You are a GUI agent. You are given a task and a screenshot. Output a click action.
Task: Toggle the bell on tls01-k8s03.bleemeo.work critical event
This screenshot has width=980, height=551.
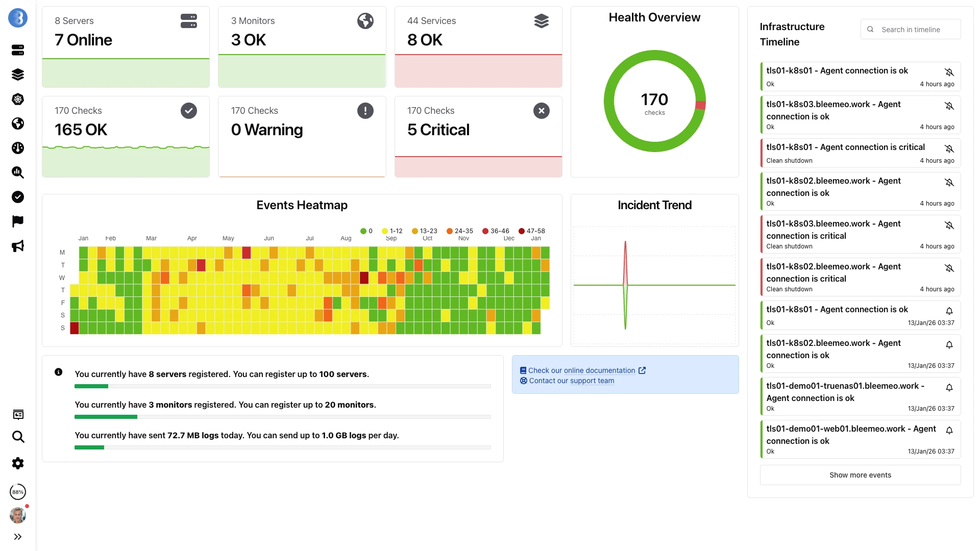[x=949, y=224]
